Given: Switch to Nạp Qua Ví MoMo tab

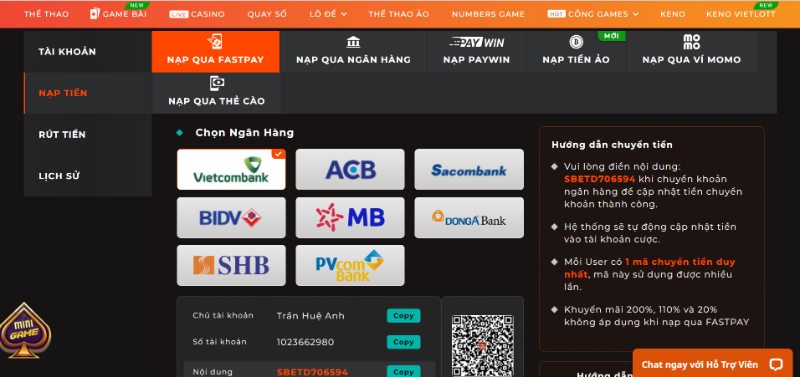Looking at the screenshot, I should pyautogui.click(x=691, y=52).
